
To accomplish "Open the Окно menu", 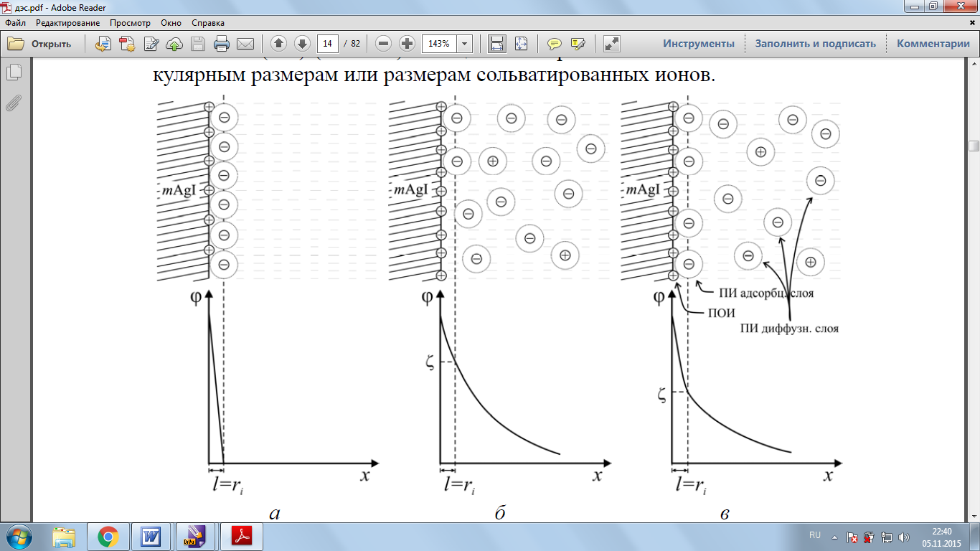I will [x=171, y=23].
